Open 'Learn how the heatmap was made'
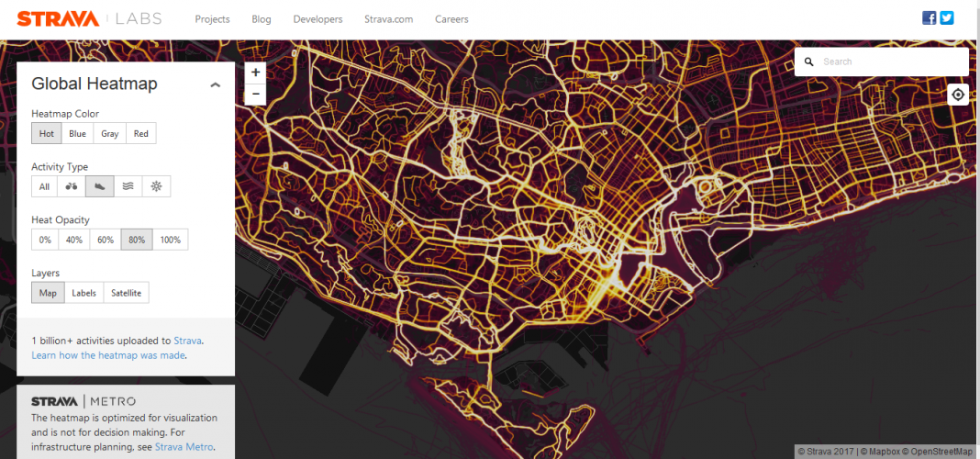Image resolution: width=980 pixels, height=459 pixels. (109, 354)
